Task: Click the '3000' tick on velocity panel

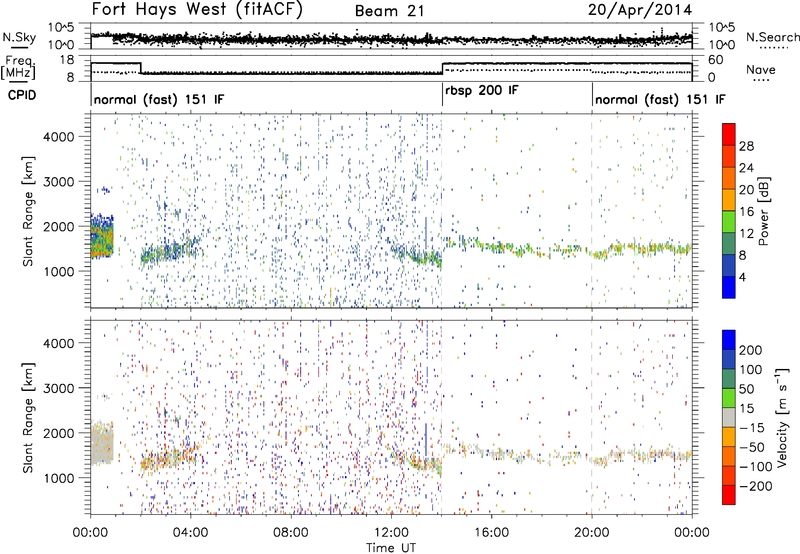Action: coord(58,388)
